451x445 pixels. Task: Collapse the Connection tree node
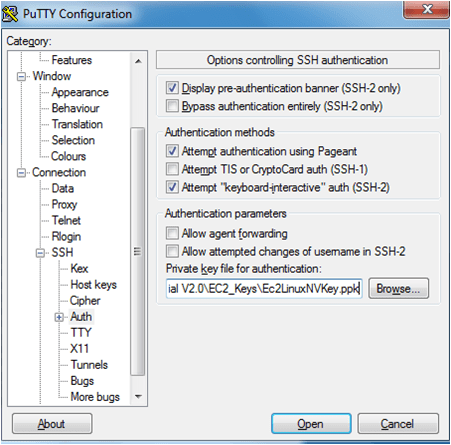tap(21, 173)
